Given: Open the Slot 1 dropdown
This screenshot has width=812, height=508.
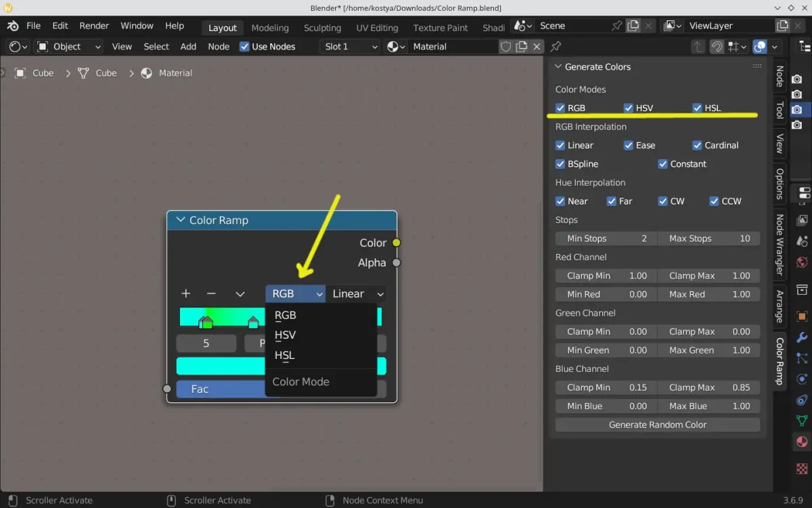Looking at the screenshot, I should coord(349,47).
